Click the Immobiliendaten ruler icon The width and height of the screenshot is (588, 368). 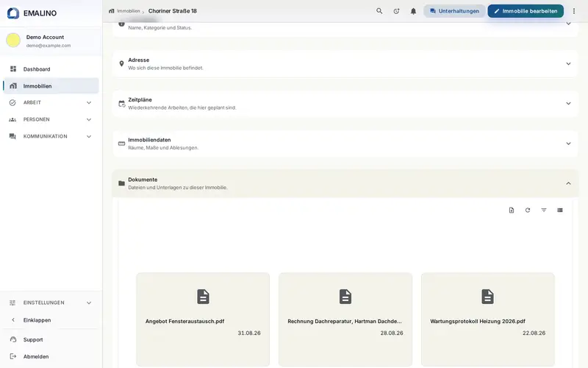click(x=121, y=144)
